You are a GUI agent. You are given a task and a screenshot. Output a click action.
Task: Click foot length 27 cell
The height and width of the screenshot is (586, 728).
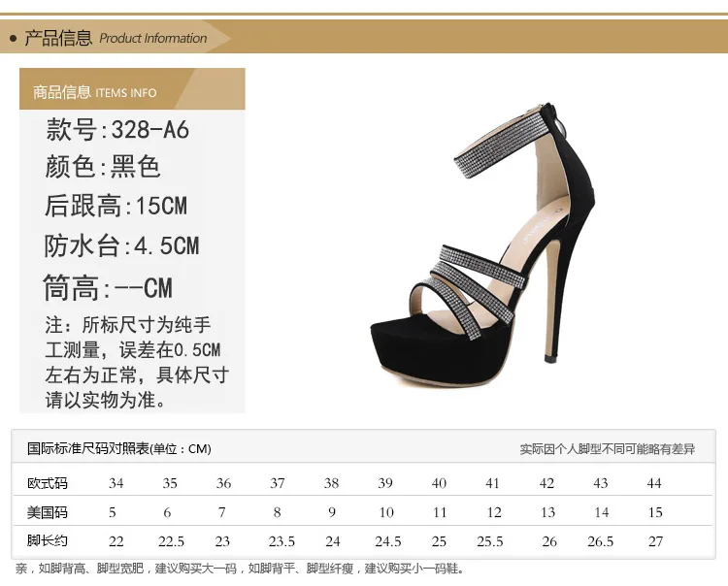click(x=655, y=541)
